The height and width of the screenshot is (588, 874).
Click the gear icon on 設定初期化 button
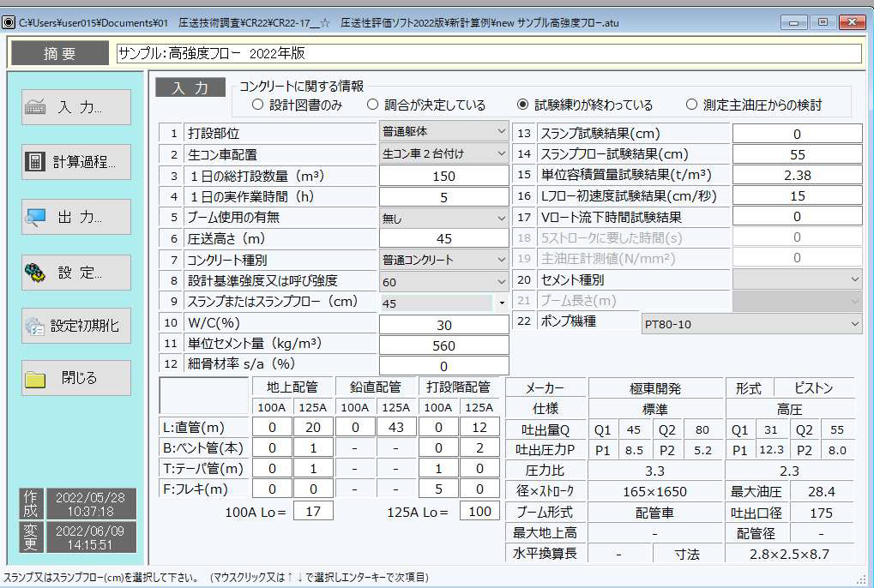(34, 326)
